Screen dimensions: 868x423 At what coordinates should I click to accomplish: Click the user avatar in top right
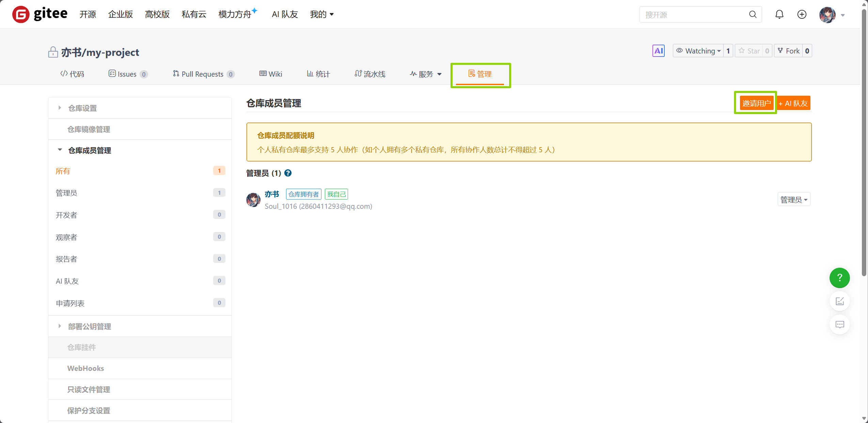(x=828, y=14)
